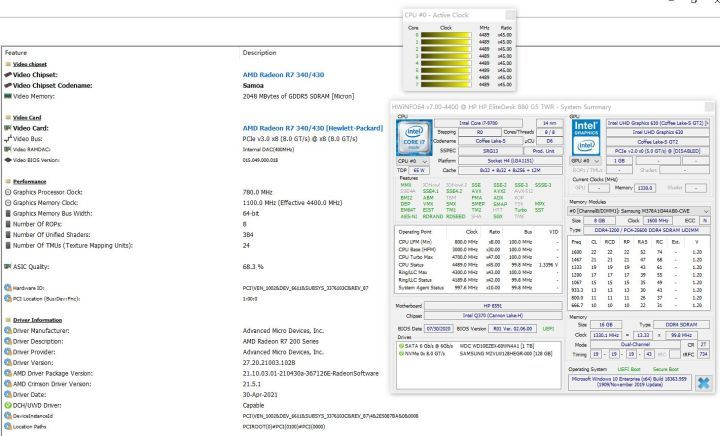
Task: Open the GPU #0 selector dropdown
Action: (585, 161)
